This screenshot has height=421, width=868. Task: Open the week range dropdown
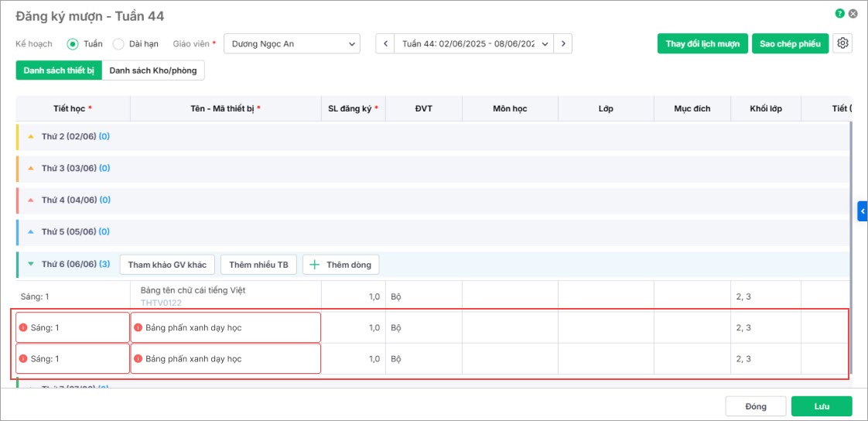point(474,44)
